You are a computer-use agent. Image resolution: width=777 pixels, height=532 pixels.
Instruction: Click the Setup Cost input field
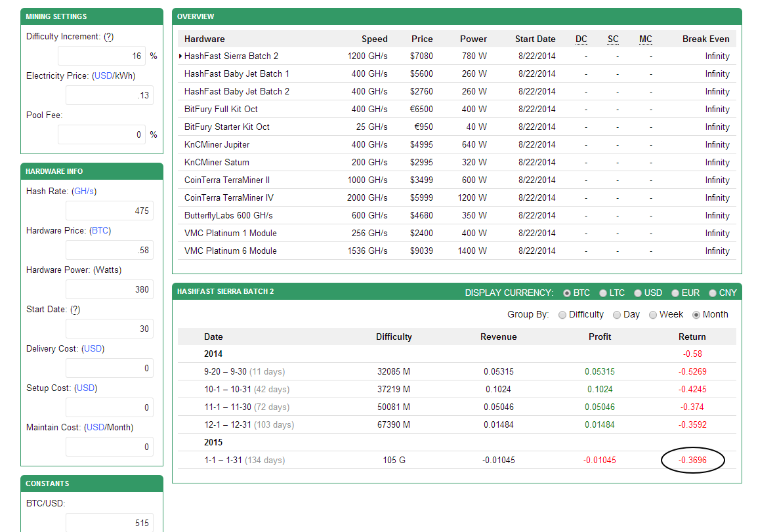coord(110,407)
